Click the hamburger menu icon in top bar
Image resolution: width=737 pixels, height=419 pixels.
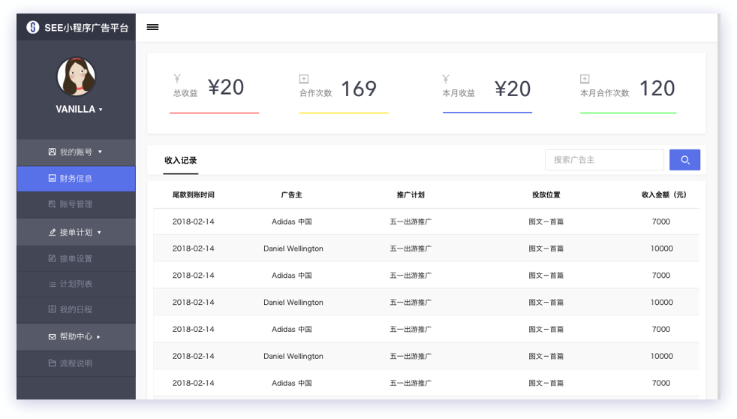(153, 27)
